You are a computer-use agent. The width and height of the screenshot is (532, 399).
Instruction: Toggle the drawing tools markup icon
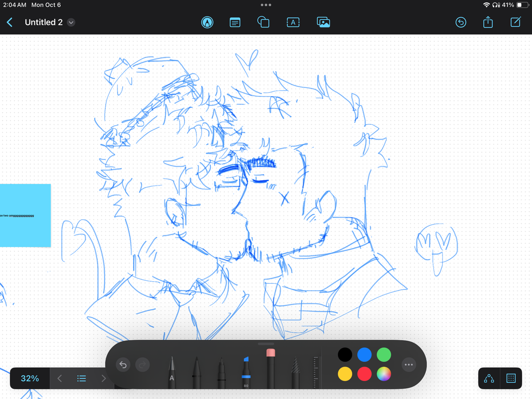(x=207, y=22)
